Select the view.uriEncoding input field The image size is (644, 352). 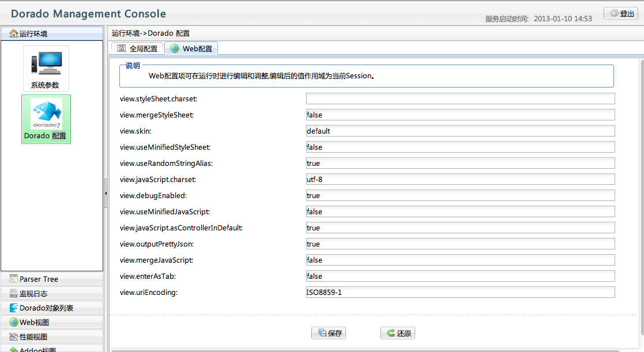point(460,292)
